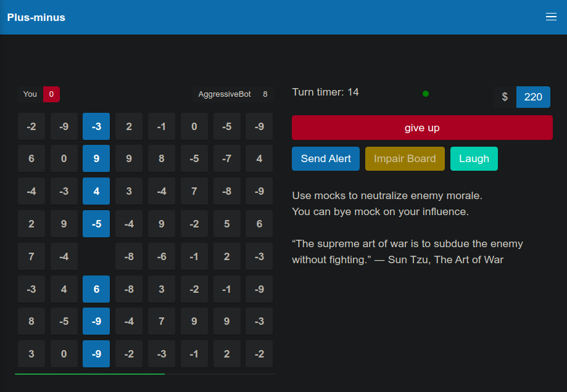Select the highlighted 6 cell in the sixth row
Image resolution: width=567 pixels, height=392 pixels.
96,288
